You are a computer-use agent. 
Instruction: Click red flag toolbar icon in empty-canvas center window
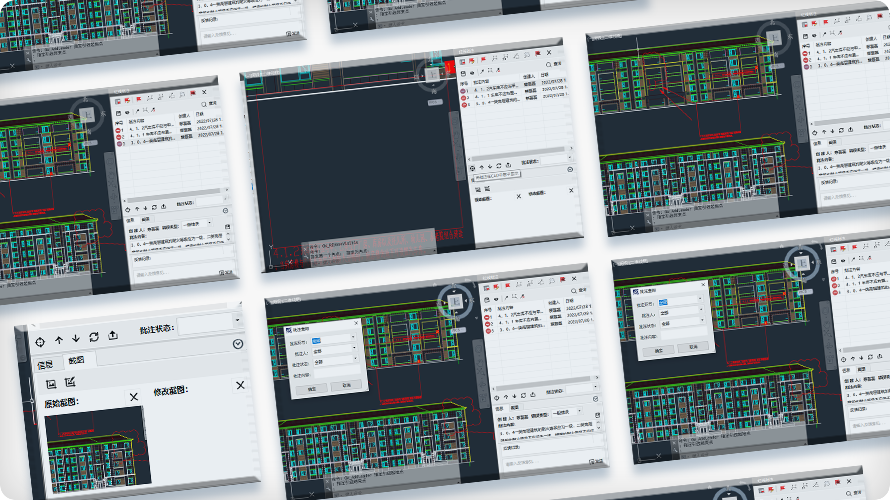point(483,59)
